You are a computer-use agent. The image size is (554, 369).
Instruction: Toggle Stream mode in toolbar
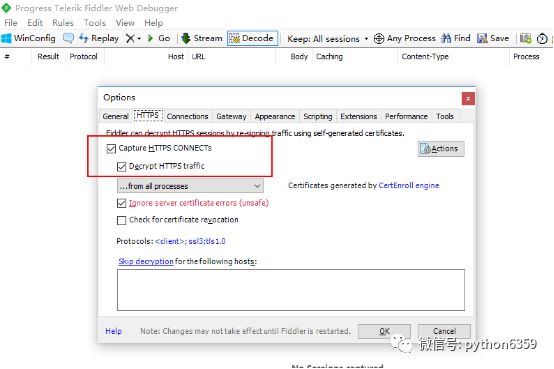pos(202,38)
